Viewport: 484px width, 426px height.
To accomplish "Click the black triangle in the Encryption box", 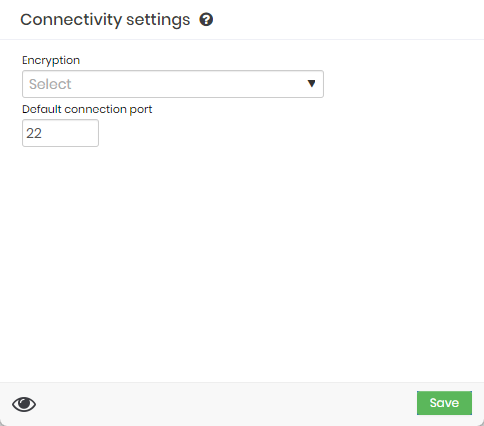I will pyautogui.click(x=311, y=83).
